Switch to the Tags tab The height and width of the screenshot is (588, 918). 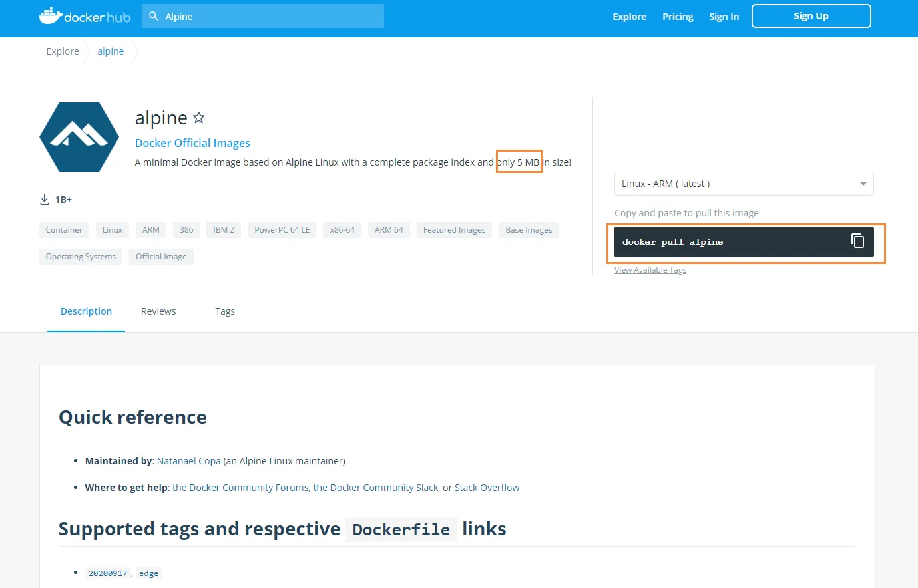225,311
